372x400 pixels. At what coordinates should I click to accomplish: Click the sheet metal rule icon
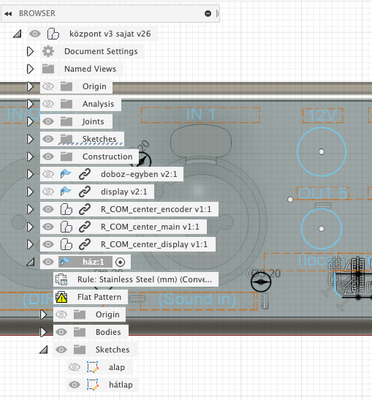click(61, 280)
